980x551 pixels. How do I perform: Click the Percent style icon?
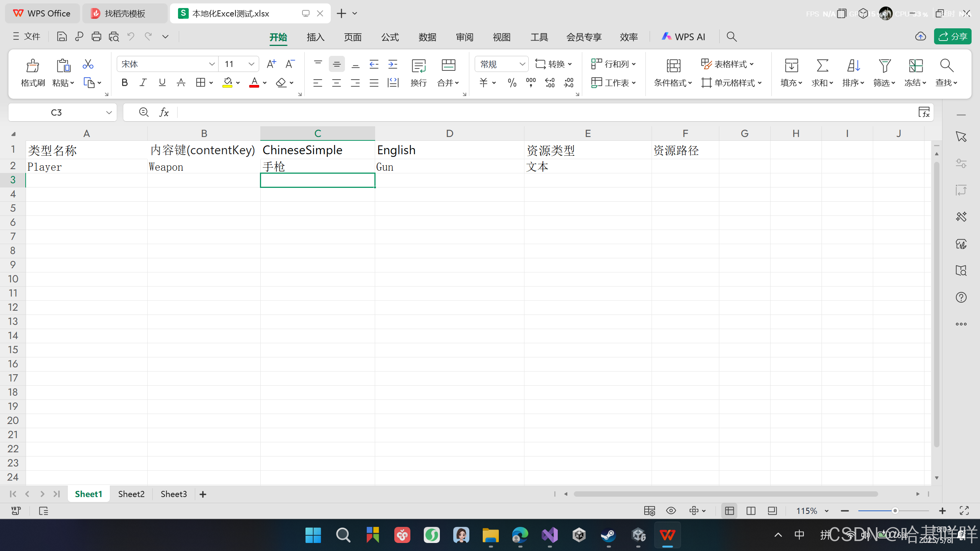(x=512, y=83)
